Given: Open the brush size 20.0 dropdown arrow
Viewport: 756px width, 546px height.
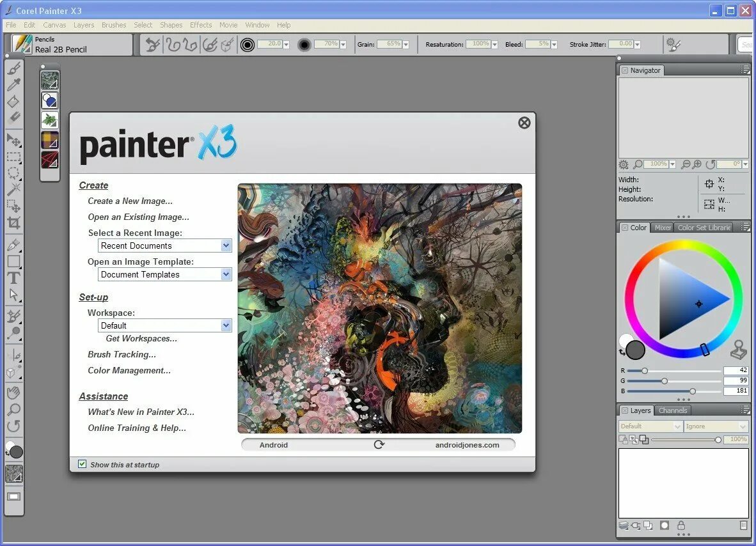Looking at the screenshot, I should tap(287, 44).
